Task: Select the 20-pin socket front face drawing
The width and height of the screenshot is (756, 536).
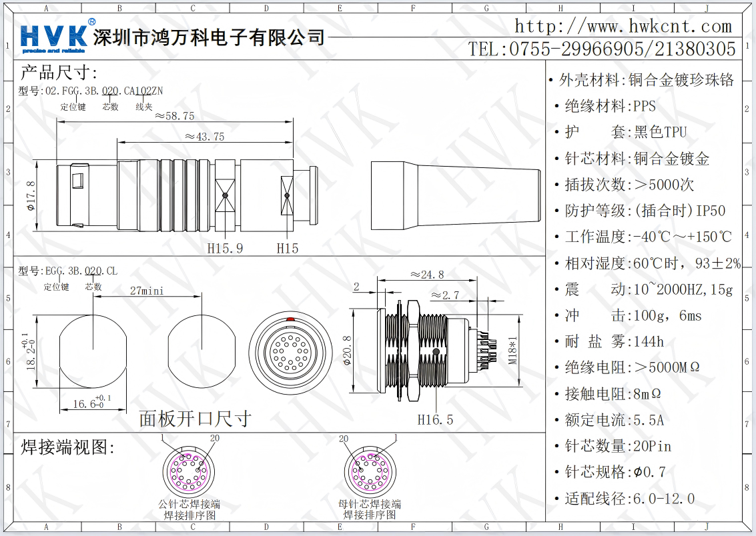Action: point(290,353)
